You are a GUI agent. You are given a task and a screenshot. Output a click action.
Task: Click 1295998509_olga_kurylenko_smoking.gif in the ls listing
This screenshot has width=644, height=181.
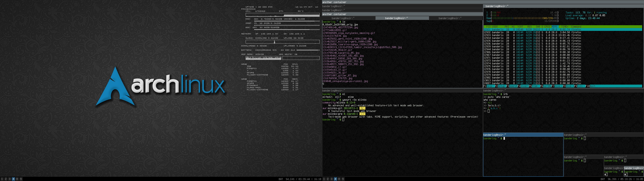coord(348,33)
